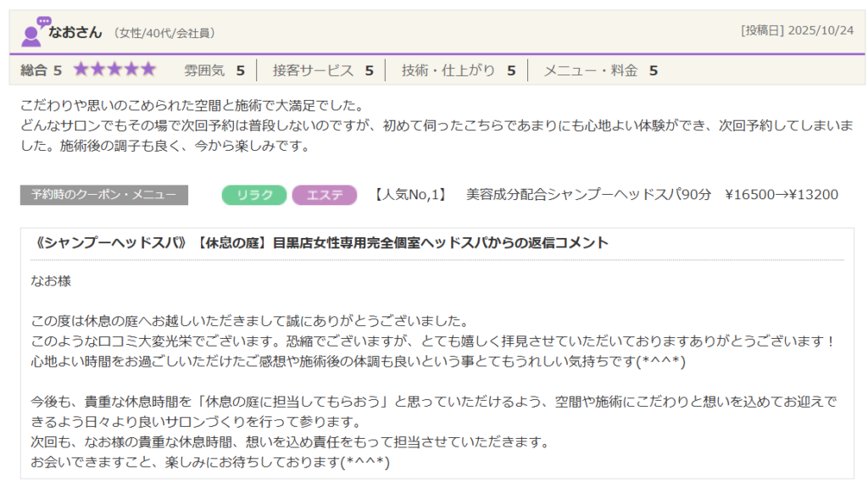Click the purple reviewer avatar icon
868x488 pixels.
coord(32,31)
